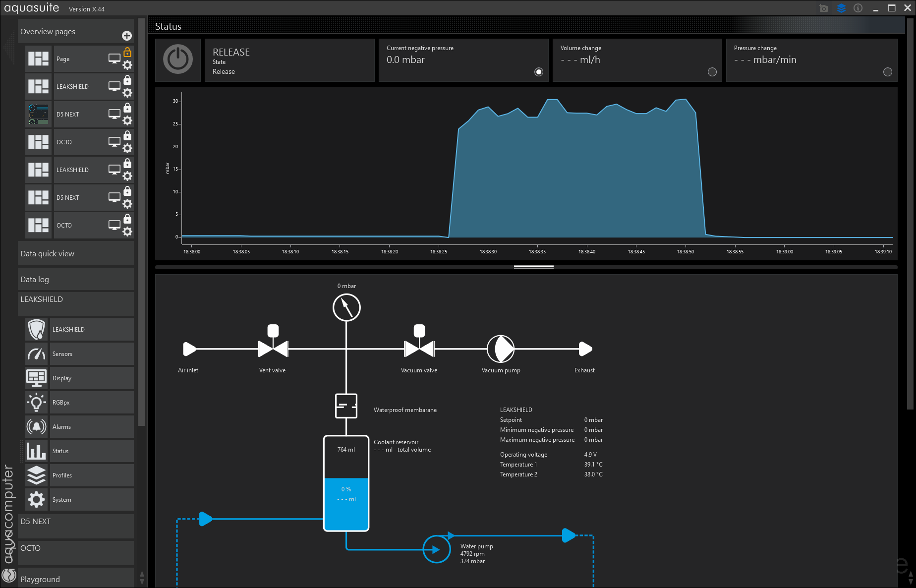Click the chart panel splitter handle
This screenshot has width=916, height=588.
pos(533,267)
